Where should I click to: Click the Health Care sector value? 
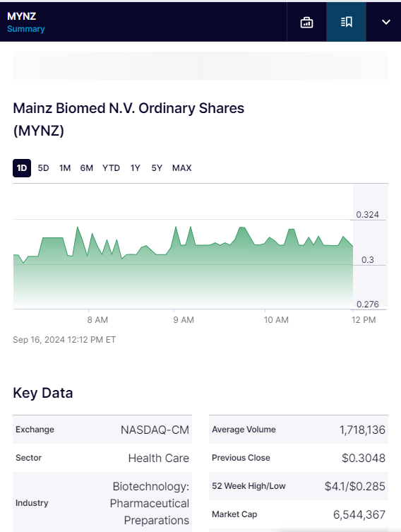point(158,458)
